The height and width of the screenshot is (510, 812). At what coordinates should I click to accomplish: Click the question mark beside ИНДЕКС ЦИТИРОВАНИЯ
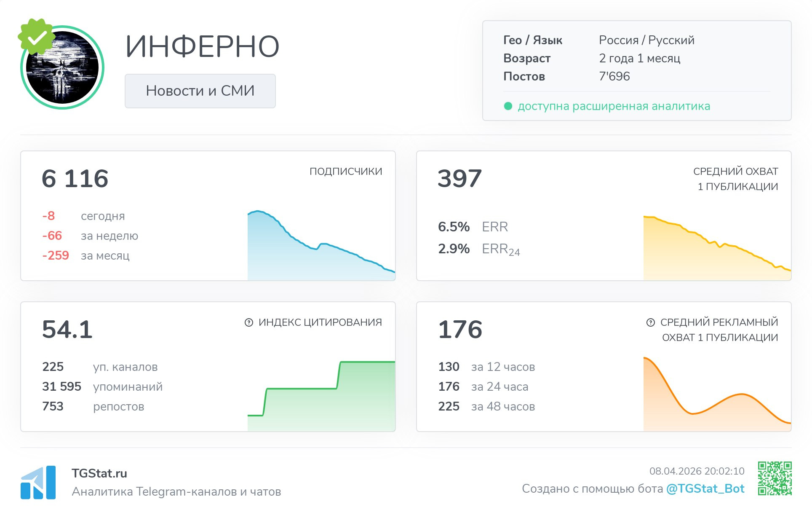(249, 322)
